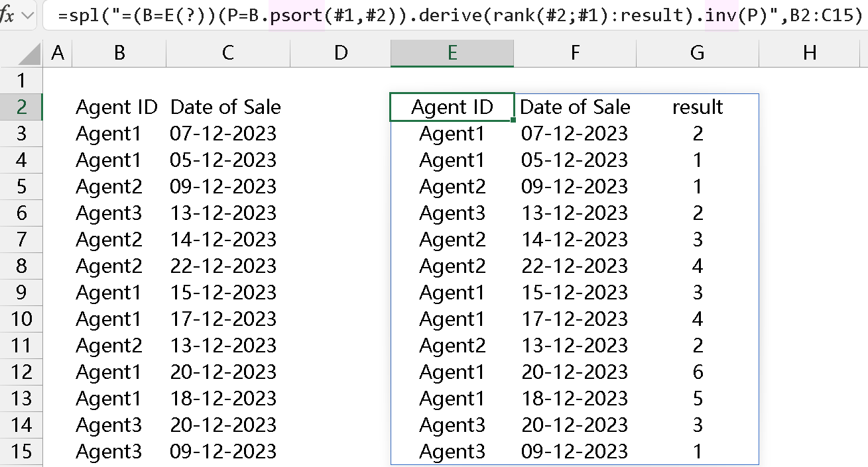868x467 pixels.
Task: Select the 'result' header cell in column G
Action: (697, 107)
